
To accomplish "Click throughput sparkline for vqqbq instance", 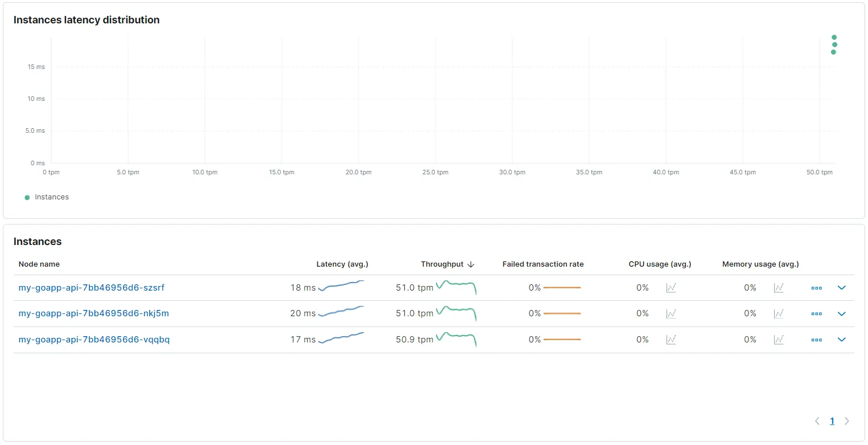I will click(456, 339).
